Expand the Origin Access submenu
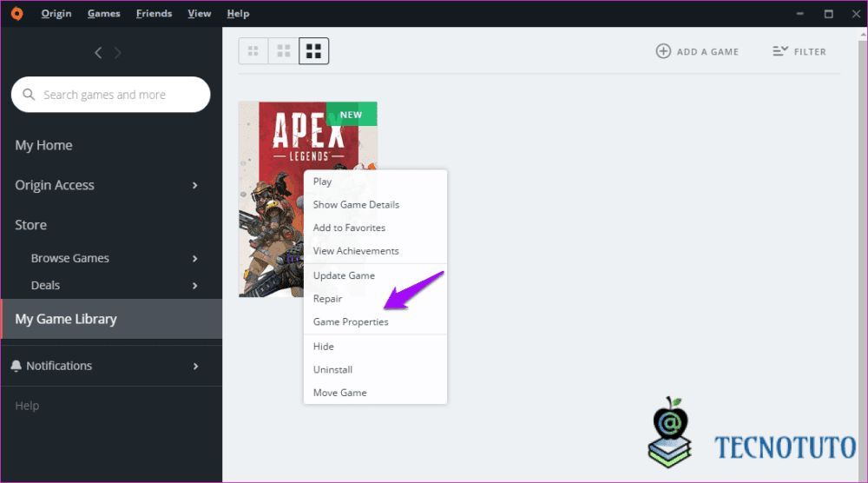The width and height of the screenshot is (868, 483). tap(194, 185)
